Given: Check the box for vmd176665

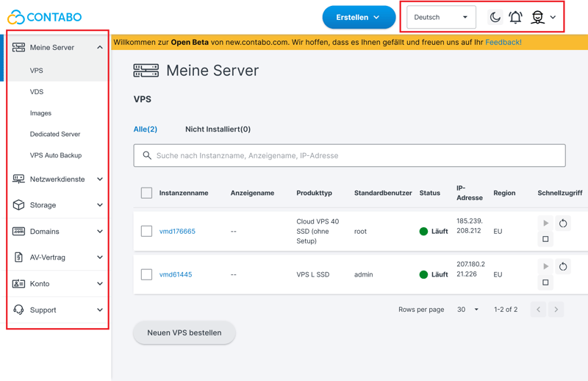Looking at the screenshot, I should [x=146, y=231].
